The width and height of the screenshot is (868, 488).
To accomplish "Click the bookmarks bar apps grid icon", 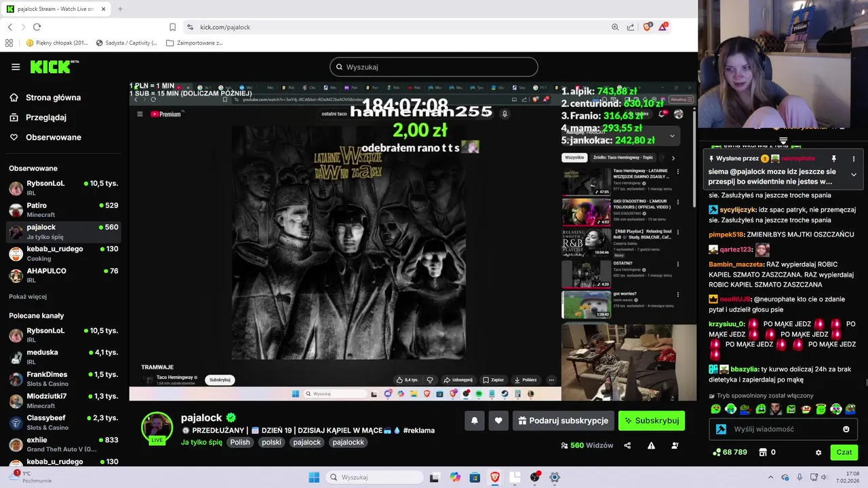I will click(x=9, y=43).
